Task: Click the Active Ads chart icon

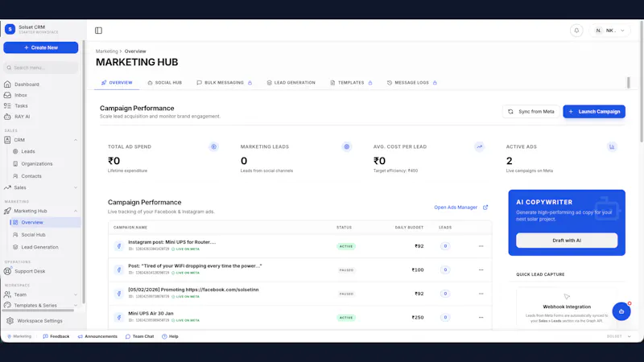Action: pyautogui.click(x=612, y=146)
